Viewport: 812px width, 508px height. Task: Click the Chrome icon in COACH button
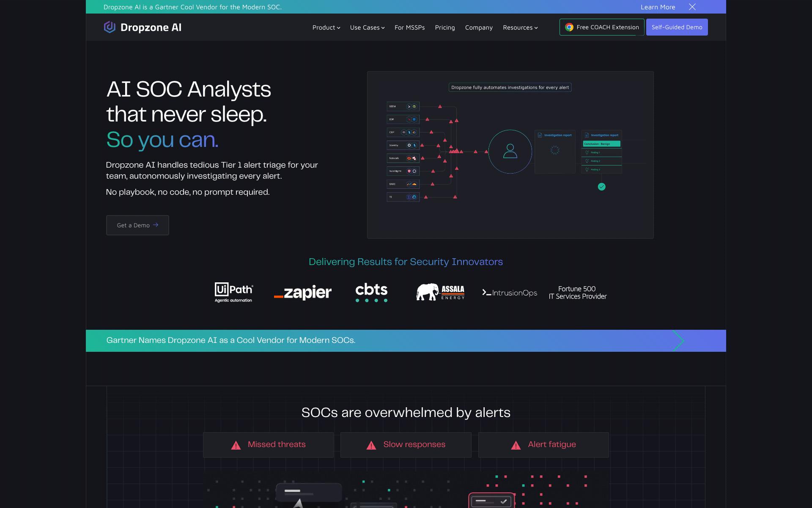point(569,27)
